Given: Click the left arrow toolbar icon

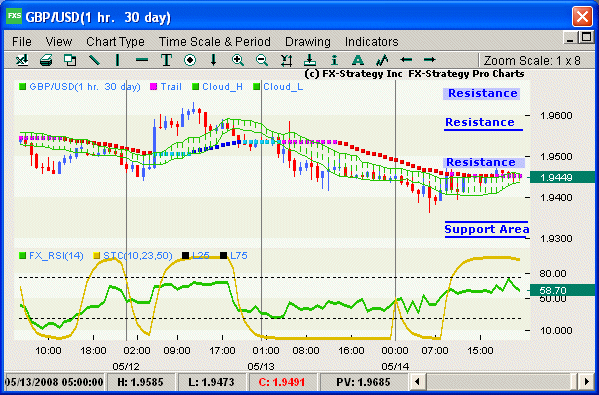Looking at the screenshot, I should coord(406,60).
